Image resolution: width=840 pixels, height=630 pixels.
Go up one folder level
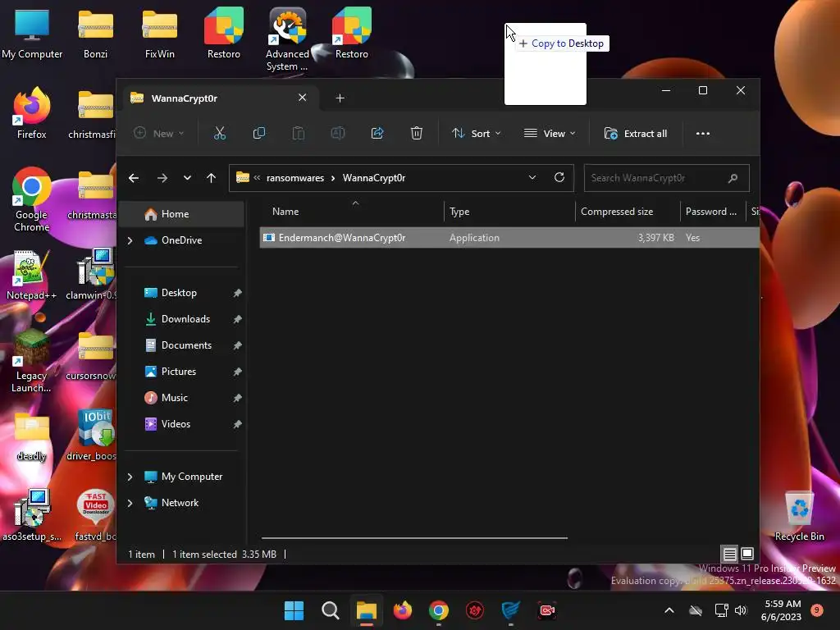click(211, 178)
